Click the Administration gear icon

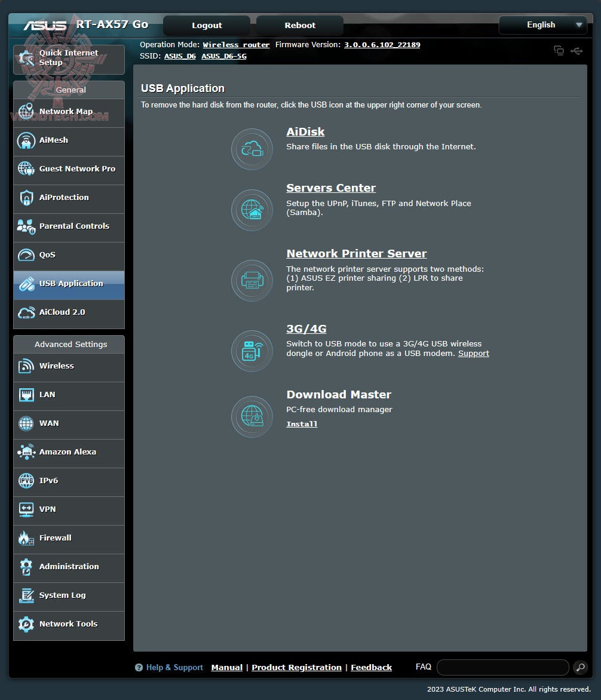point(26,567)
